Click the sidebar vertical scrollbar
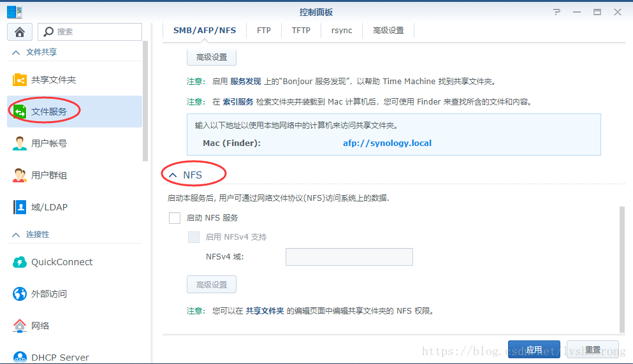Viewport: 633px width, 364px height. pos(145,101)
